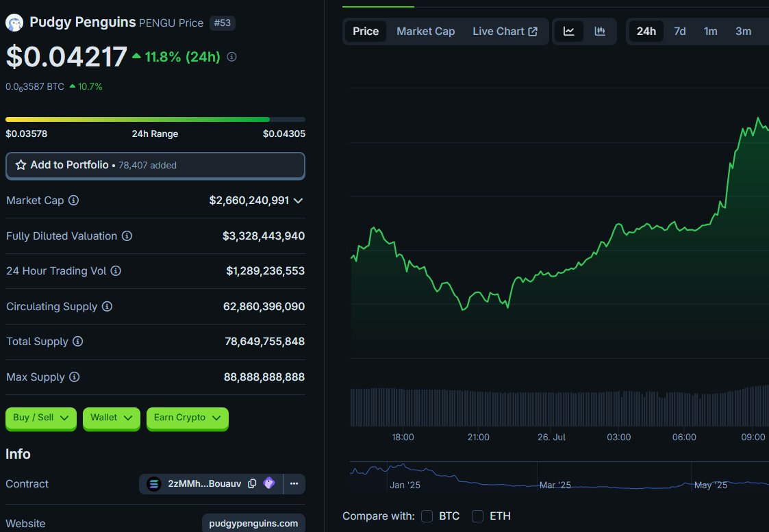Enable ETH comparison checkbox

point(478,516)
